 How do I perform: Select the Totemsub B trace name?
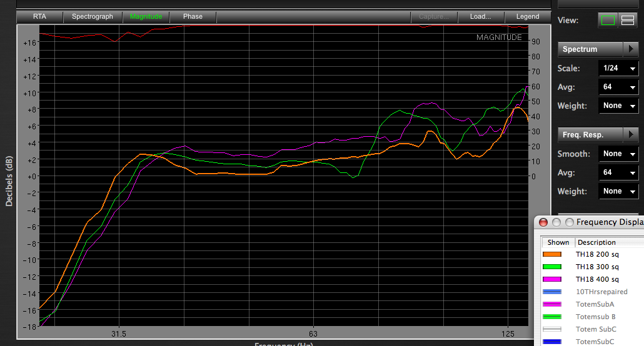tap(595, 317)
